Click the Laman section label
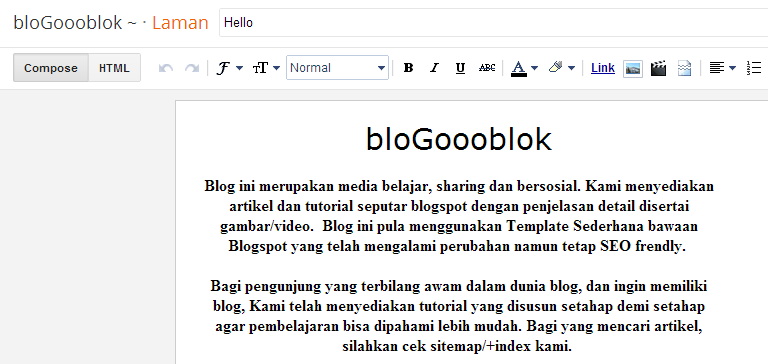Image resolution: width=768 pixels, height=364 pixels. click(180, 23)
